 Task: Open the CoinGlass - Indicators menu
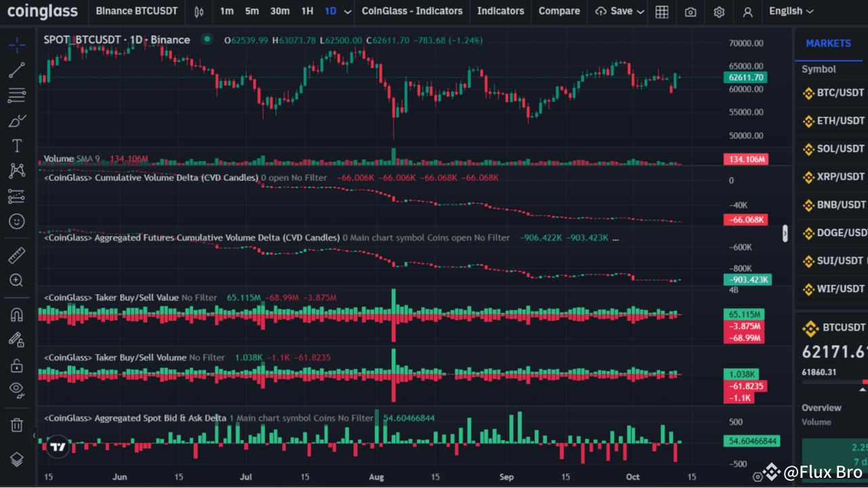tap(412, 12)
